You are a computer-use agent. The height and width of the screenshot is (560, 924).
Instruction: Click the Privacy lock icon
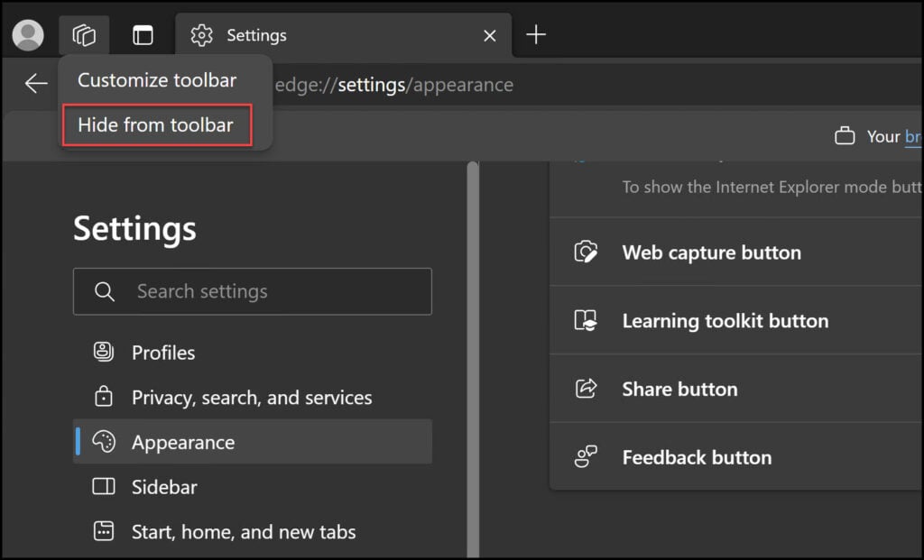[x=104, y=396]
